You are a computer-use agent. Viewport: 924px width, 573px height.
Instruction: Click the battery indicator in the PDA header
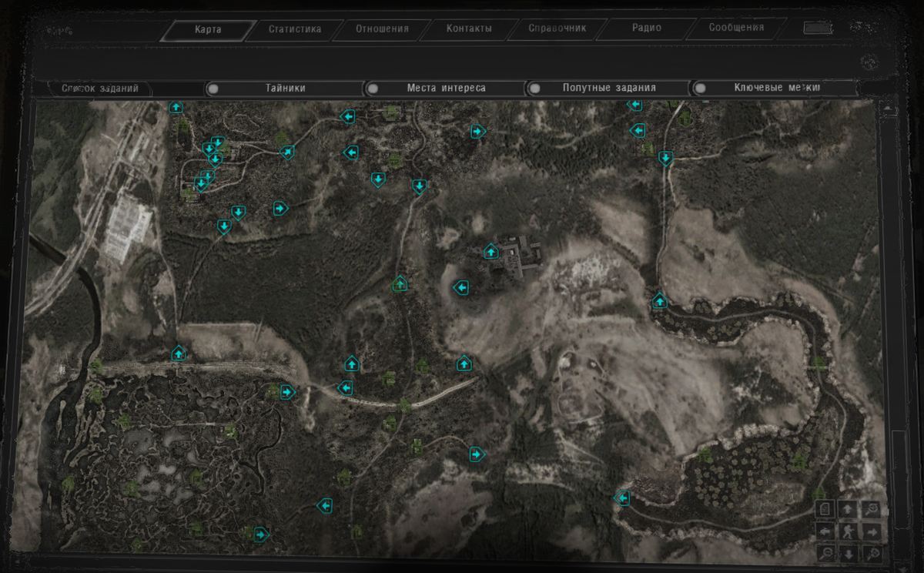point(818,28)
